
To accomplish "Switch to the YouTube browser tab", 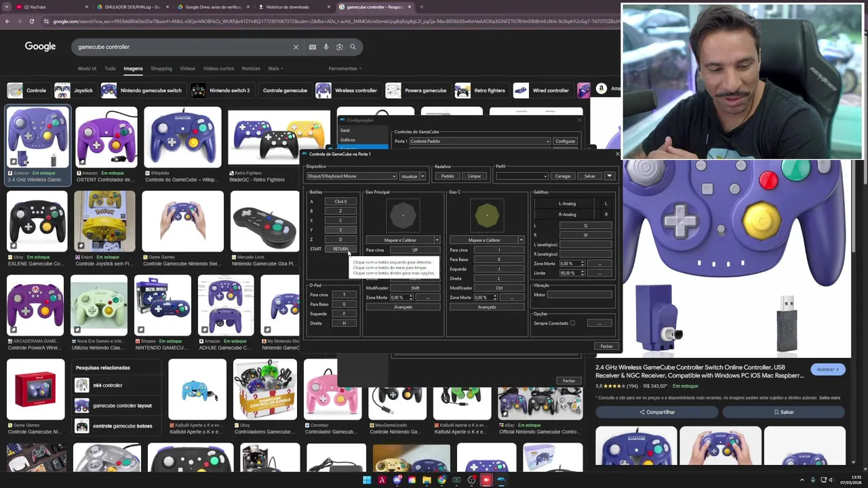I will [x=52, y=7].
